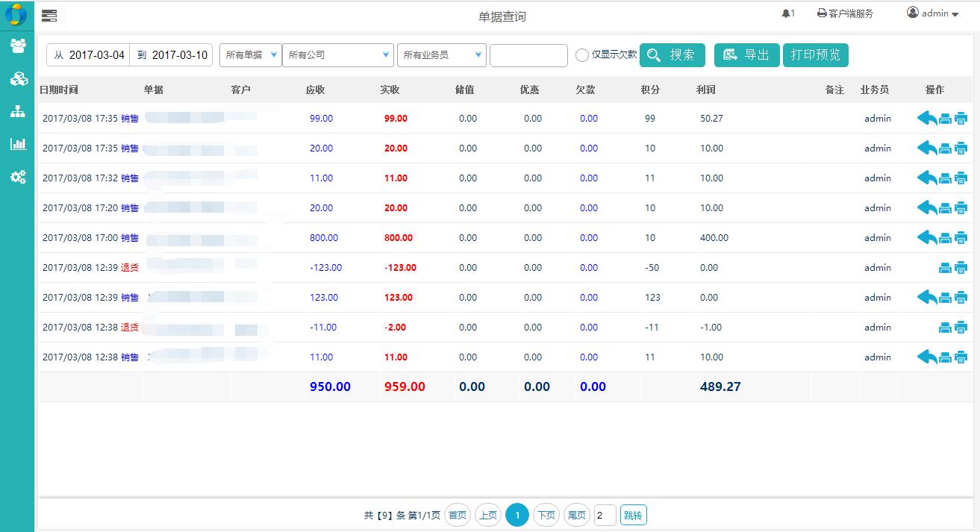The image size is (980, 532).
Task: Click middle printer icon in 12:38 sale row
Action: [x=945, y=357]
